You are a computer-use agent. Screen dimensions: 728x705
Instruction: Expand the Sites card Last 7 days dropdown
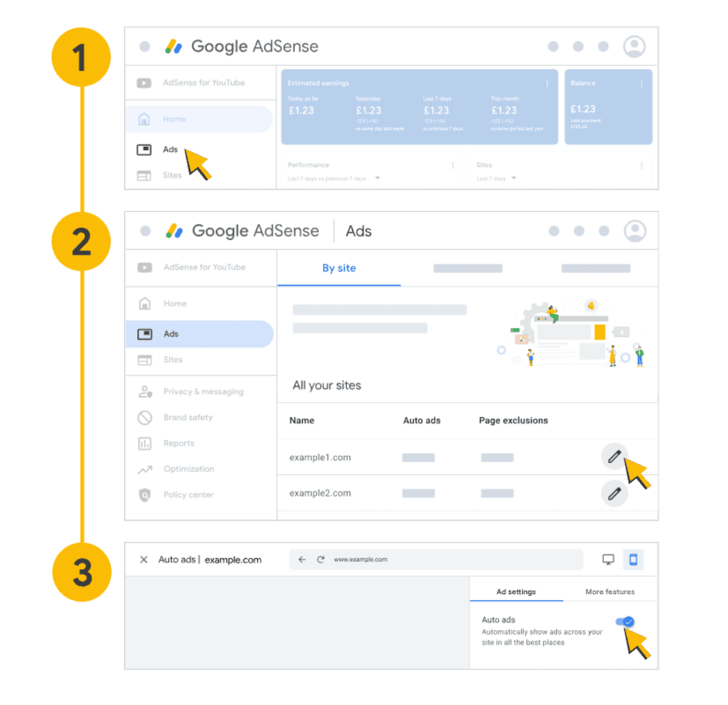513,178
